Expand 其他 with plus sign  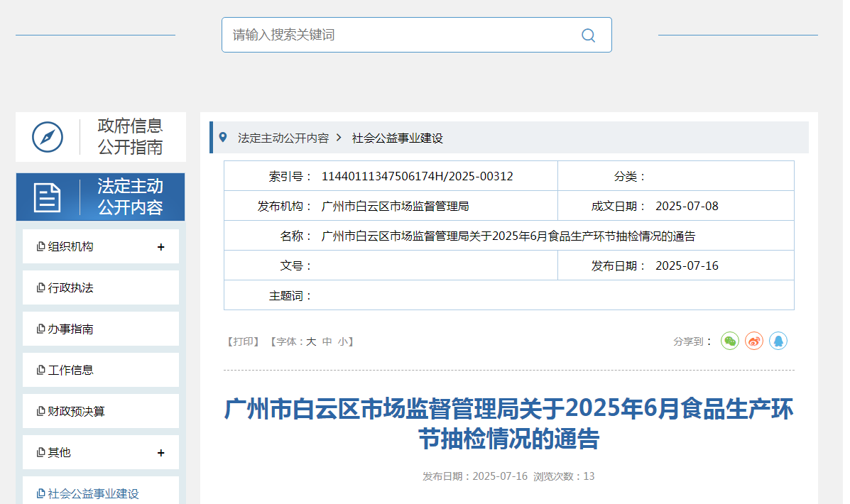click(x=160, y=453)
